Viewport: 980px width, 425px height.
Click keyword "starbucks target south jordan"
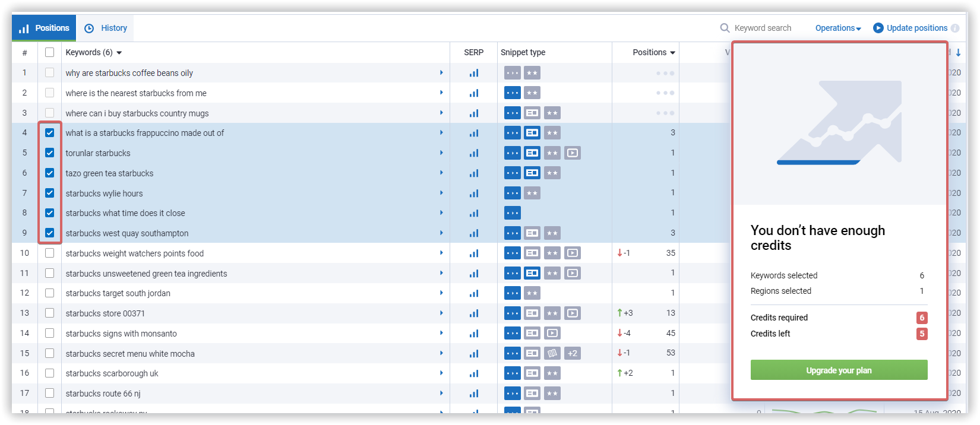point(118,293)
